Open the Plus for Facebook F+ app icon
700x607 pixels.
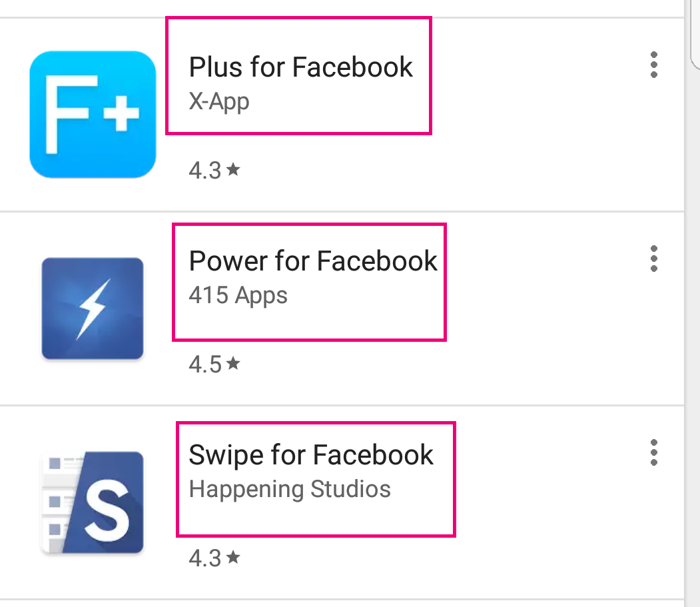pyautogui.click(x=93, y=115)
